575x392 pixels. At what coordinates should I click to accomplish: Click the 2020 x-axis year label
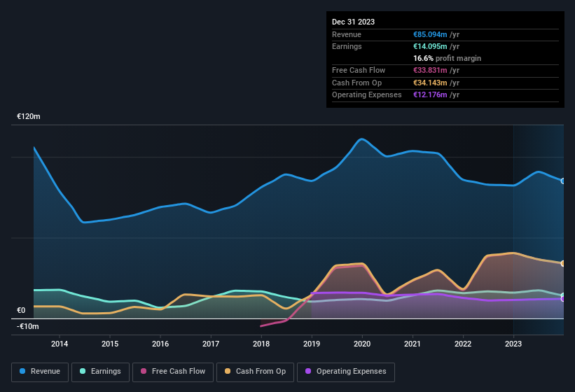[x=362, y=344]
